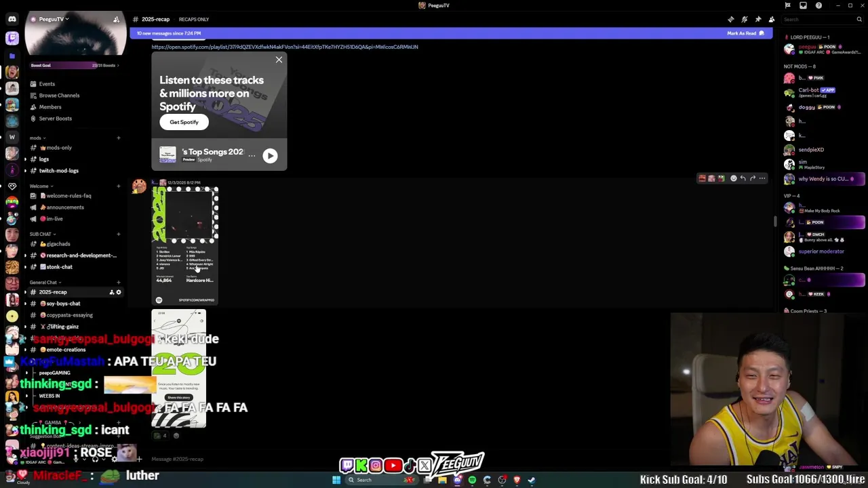Screen dimensions: 868x488
Task: Open the Discord inbox
Action: (803, 5)
